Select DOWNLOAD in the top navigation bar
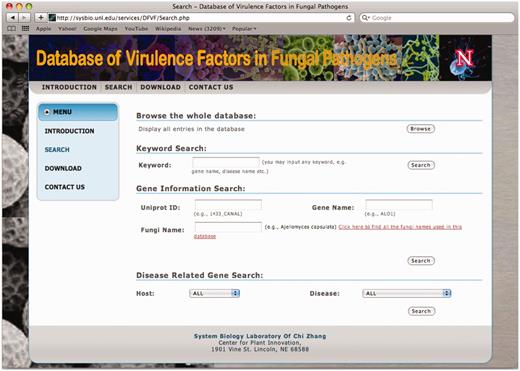Image resolution: width=520 pixels, height=371 pixels. point(160,87)
